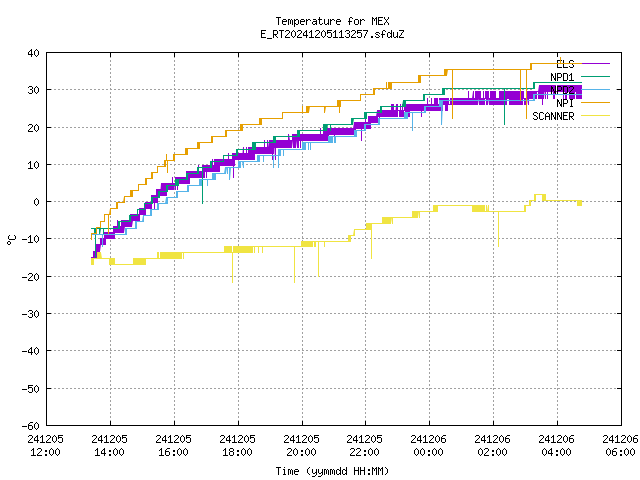The height and width of the screenshot is (480, 640).
Task: Click the green NPD1 legend line sample
Action: 596,76
